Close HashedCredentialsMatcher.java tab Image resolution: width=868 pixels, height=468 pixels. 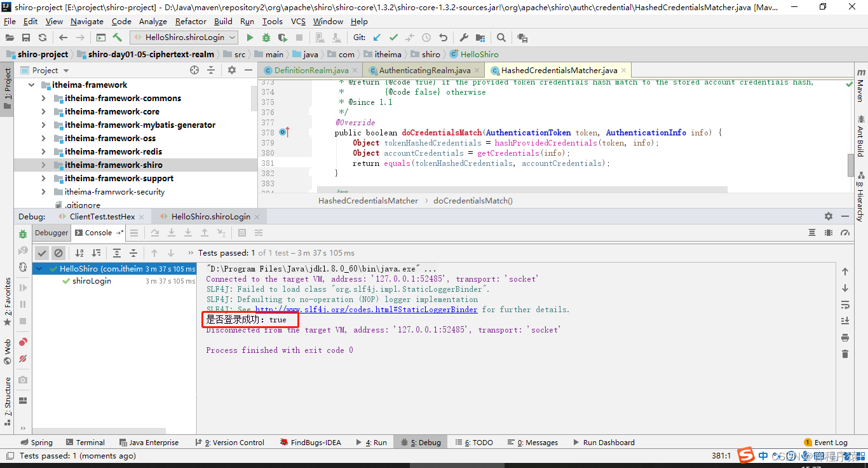(x=625, y=70)
